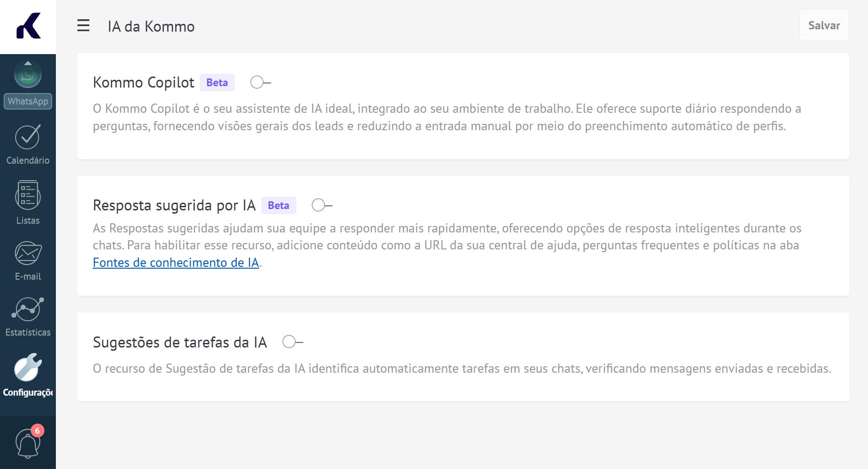Open the Listas section

click(x=28, y=203)
